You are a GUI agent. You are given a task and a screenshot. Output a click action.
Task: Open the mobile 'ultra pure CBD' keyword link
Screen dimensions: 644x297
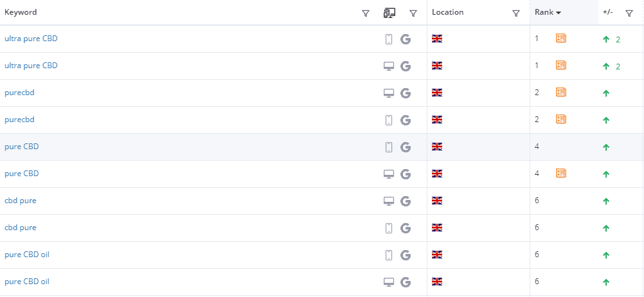[x=31, y=39]
